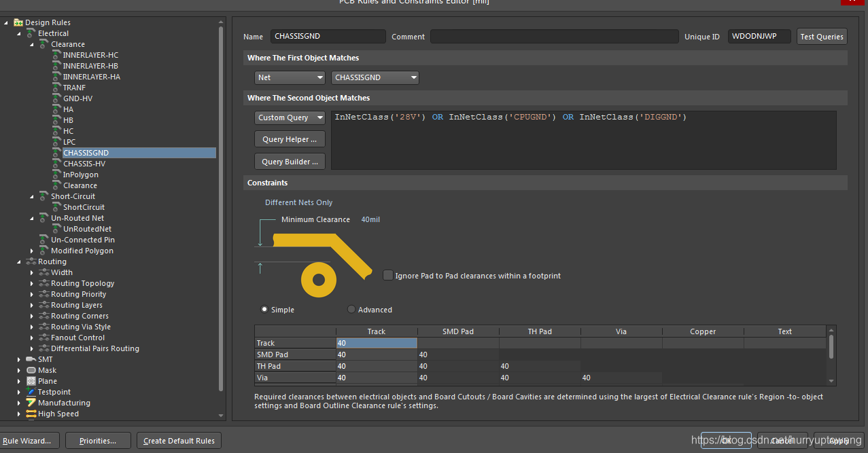Click the Differential Pairs Routing icon

(x=44, y=348)
